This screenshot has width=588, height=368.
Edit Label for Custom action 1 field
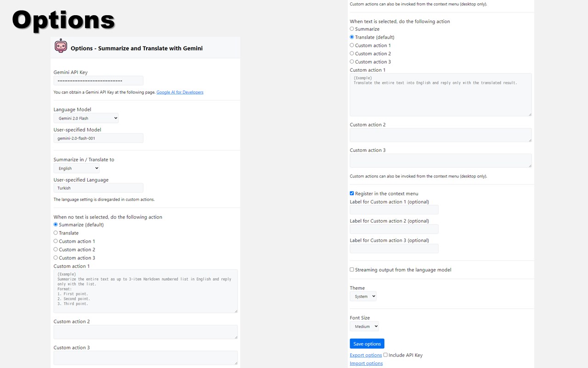(x=394, y=210)
